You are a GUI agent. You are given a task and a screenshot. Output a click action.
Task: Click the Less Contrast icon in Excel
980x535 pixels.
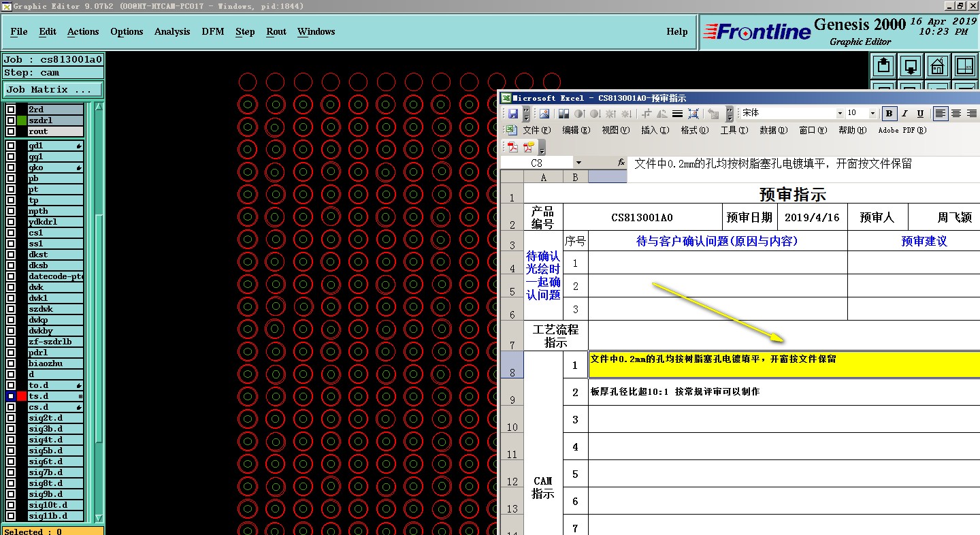pyautogui.click(x=595, y=113)
